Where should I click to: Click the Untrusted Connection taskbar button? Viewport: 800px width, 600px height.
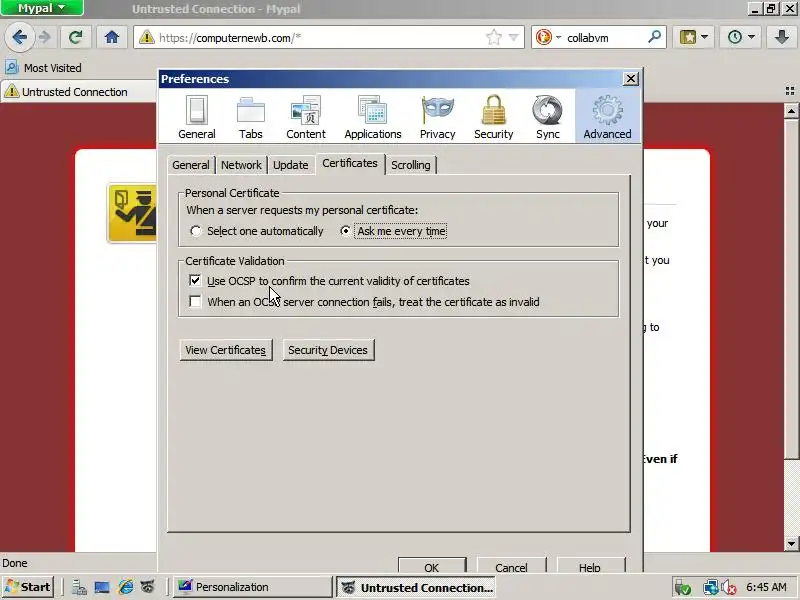point(418,587)
